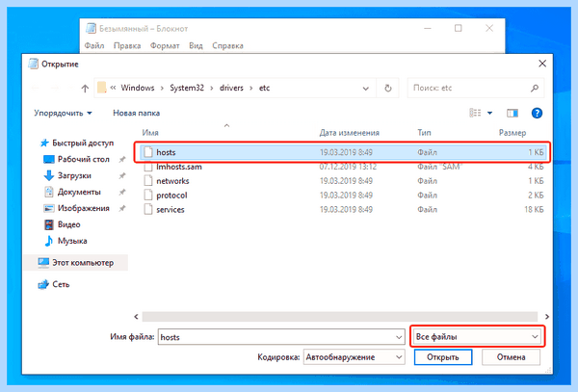The height and width of the screenshot is (392, 578).
Task: Select the hosts file icon
Action: [x=148, y=152]
